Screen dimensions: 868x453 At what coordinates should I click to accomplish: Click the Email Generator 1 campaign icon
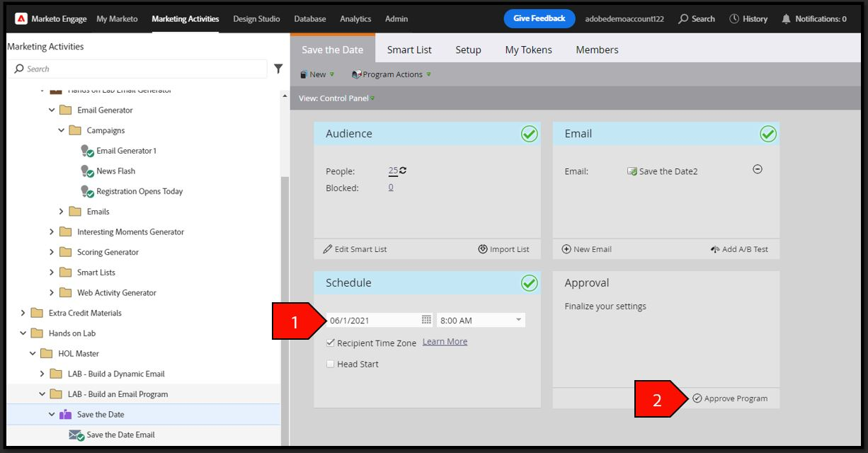[x=87, y=151]
